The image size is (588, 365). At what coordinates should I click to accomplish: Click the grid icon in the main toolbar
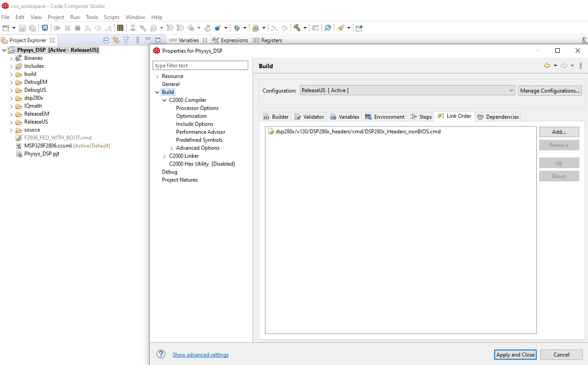click(x=120, y=28)
